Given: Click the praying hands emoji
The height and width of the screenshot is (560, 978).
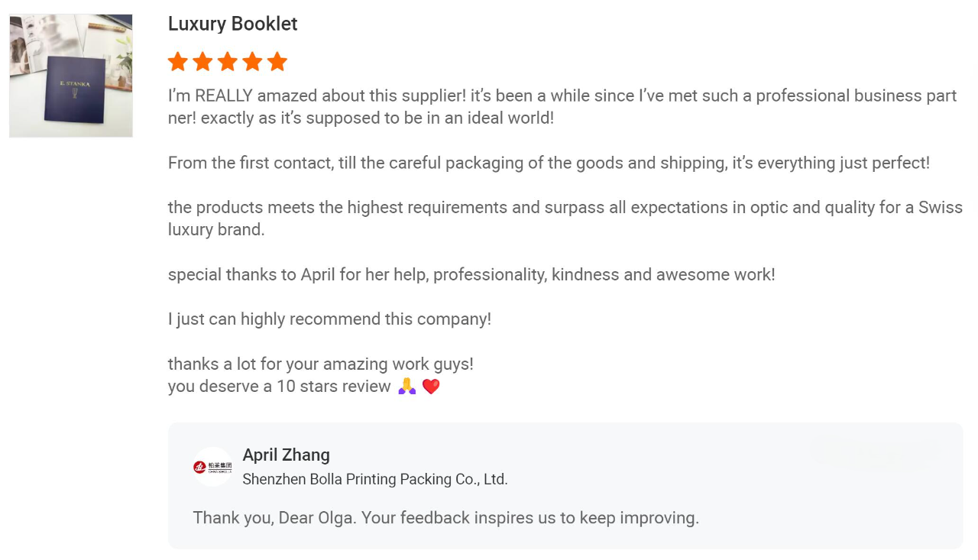Looking at the screenshot, I should click(x=407, y=387).
